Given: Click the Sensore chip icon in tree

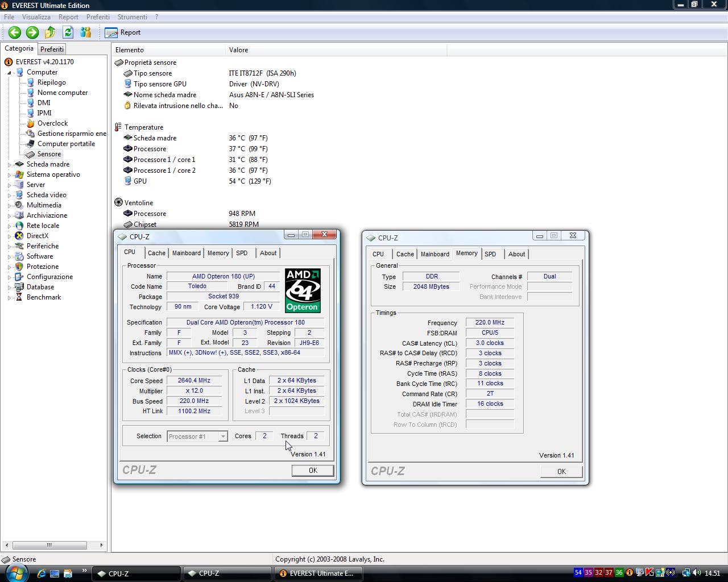Looking at the screenshot, I should [x=31, y=154].
